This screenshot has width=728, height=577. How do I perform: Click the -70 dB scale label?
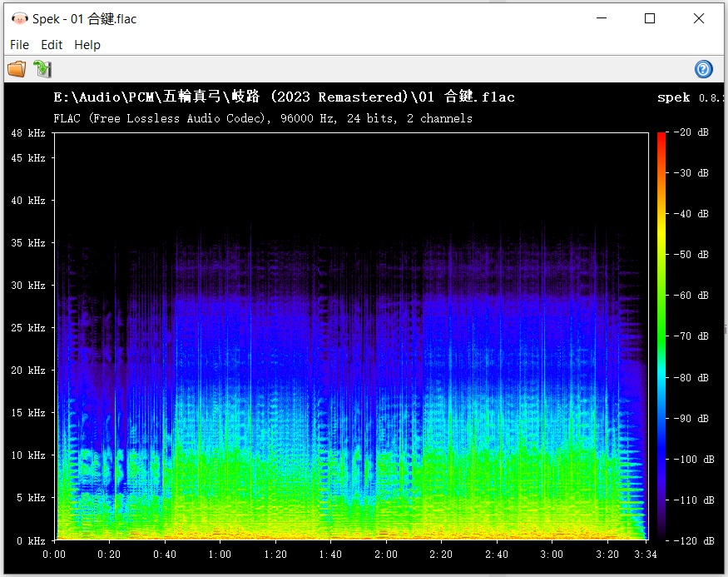691,336
